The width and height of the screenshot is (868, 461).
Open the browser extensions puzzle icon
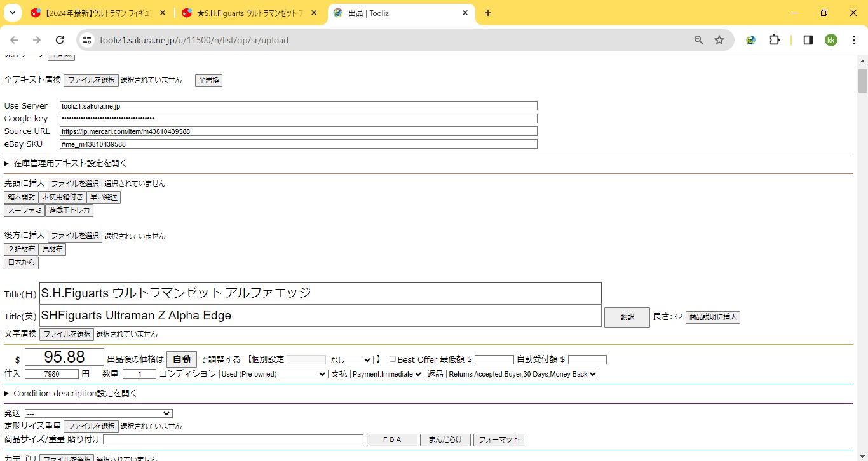coord(774,40)
